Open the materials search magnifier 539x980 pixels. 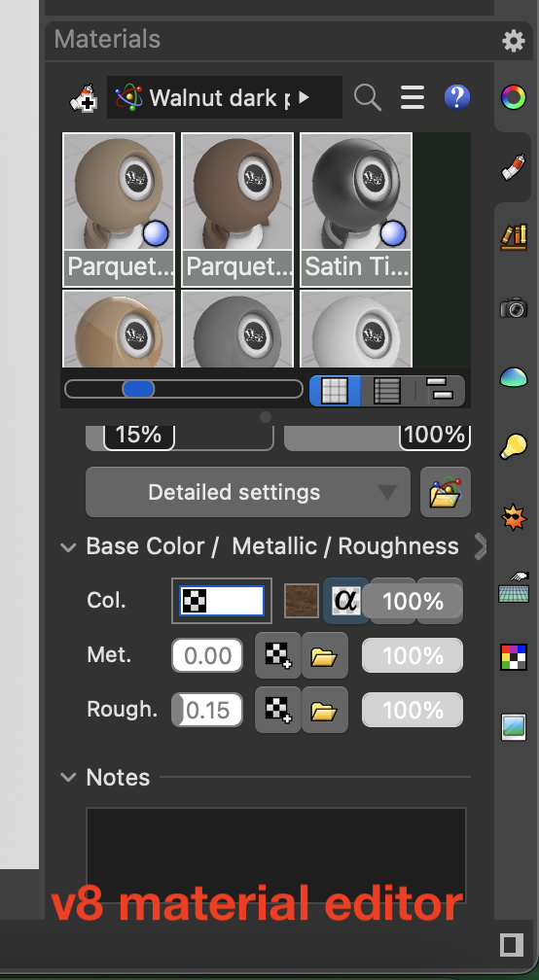tap(367, 97)
